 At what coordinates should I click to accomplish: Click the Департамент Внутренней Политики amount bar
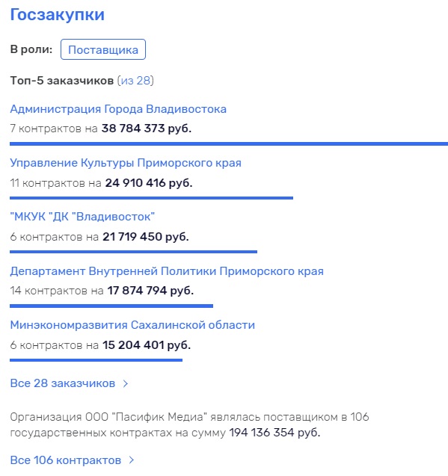pos(111,306)
